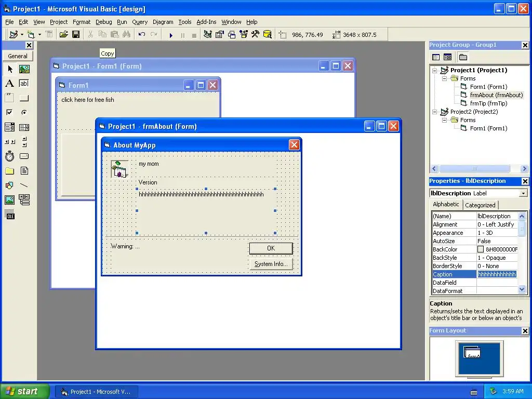
Task: Click View Object in the Project Explorer
Action: coord(447,57)
